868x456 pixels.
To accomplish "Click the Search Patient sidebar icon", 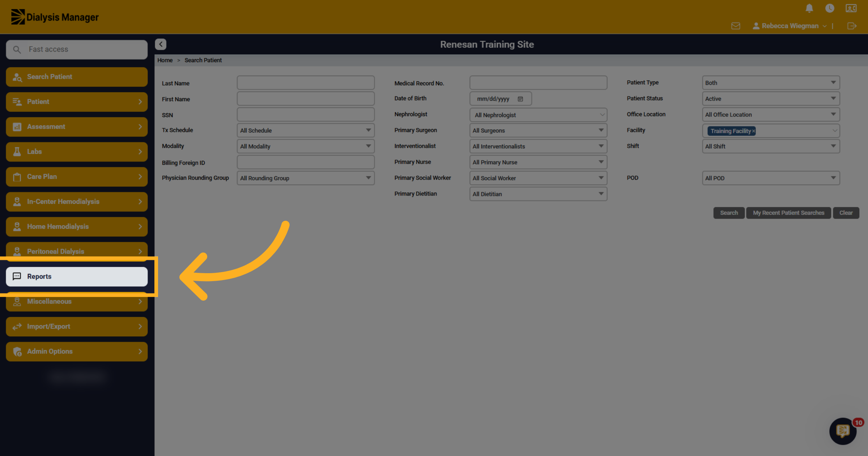I will [17, 77].
